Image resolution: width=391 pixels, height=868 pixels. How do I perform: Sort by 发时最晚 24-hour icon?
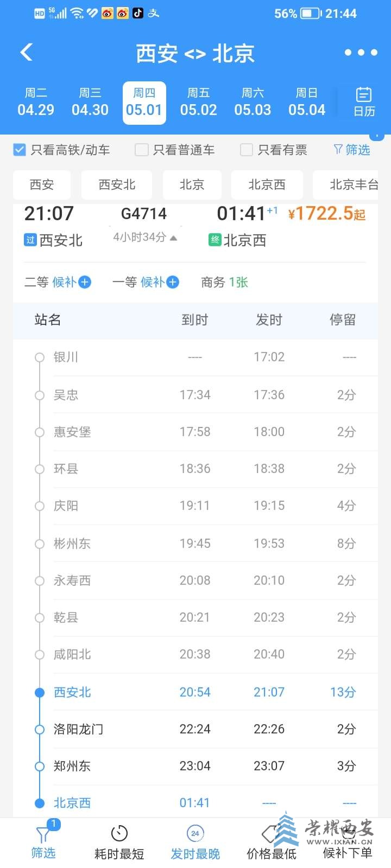pos(195,834)
